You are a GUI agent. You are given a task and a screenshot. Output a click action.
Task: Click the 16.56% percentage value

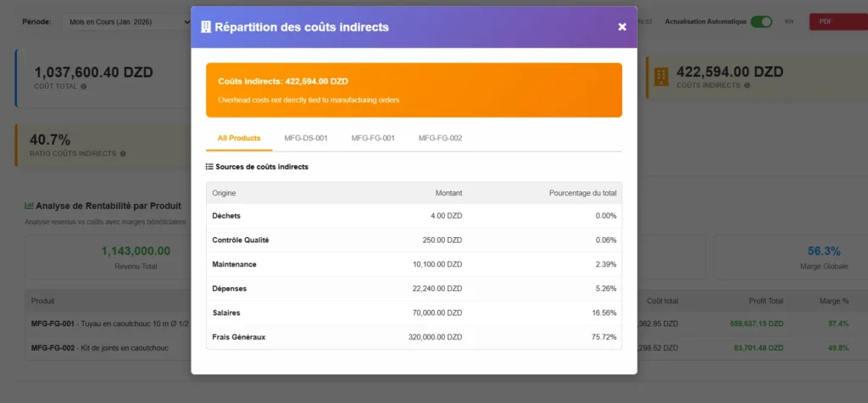tap(604, 313)
